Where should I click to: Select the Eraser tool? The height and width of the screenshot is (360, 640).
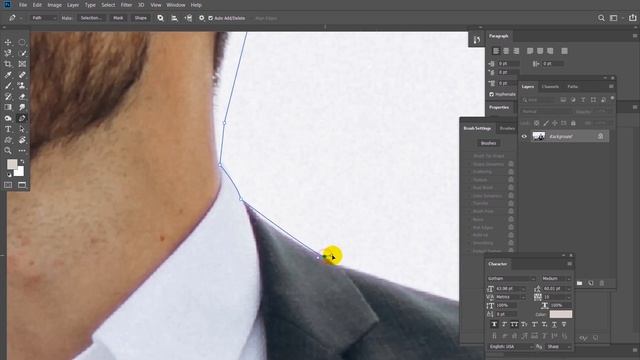22,97
